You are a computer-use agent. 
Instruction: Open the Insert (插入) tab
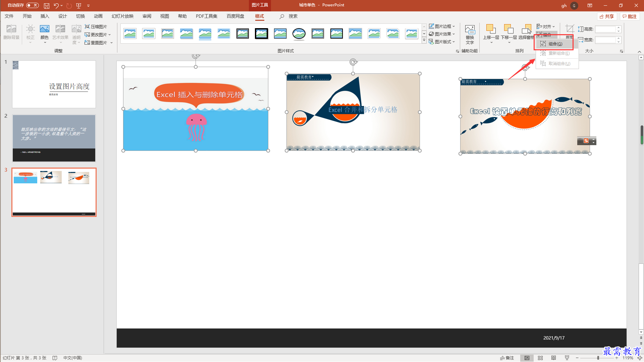45,16
